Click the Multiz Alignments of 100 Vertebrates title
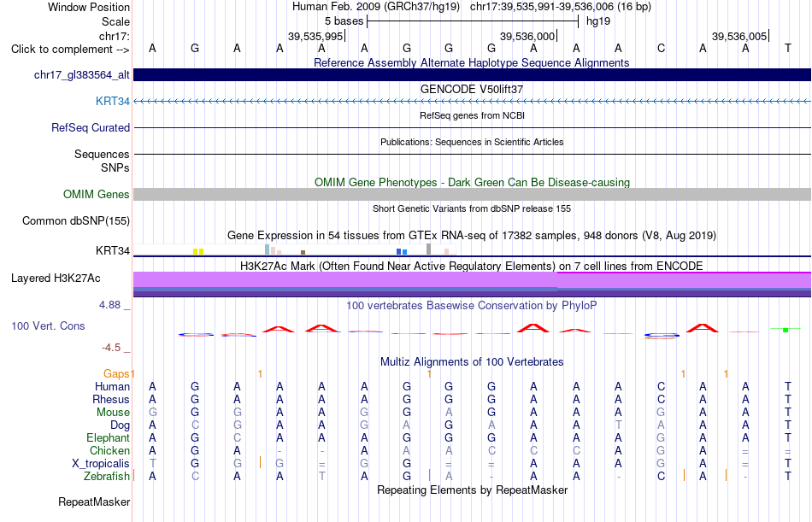The image size is (812, 522). [x=472, y=362]
